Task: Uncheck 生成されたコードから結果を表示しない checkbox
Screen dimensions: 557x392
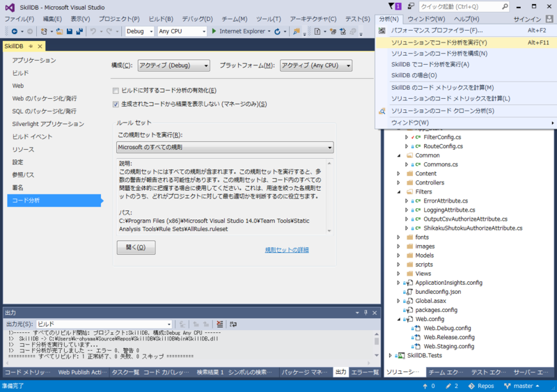Action: [x=116, y=104]
